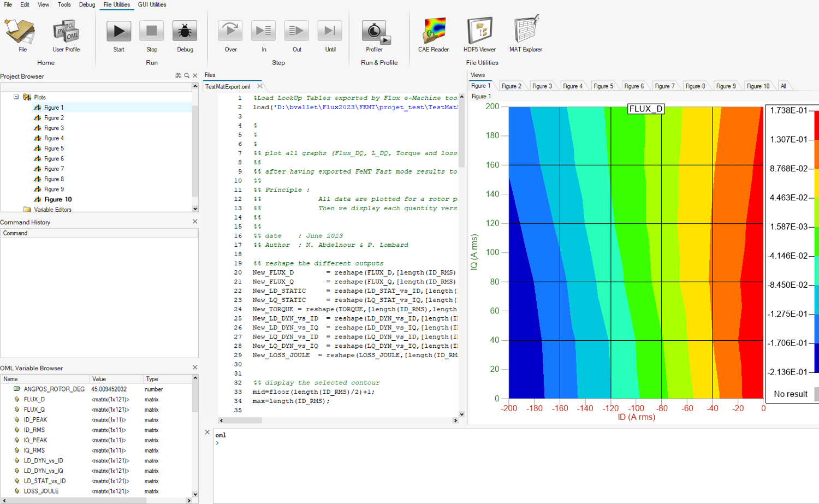Close the Command History panel

195,222
